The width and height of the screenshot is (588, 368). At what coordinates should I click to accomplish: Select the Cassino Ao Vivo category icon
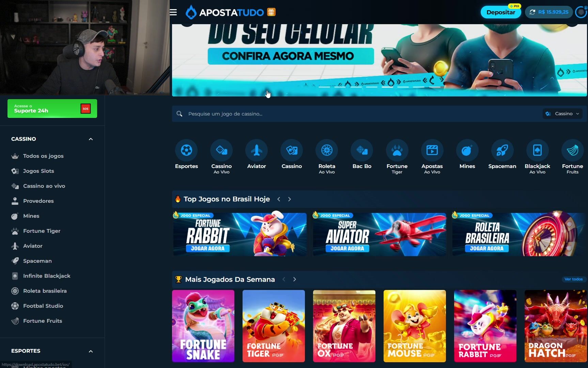coord(221,150)
